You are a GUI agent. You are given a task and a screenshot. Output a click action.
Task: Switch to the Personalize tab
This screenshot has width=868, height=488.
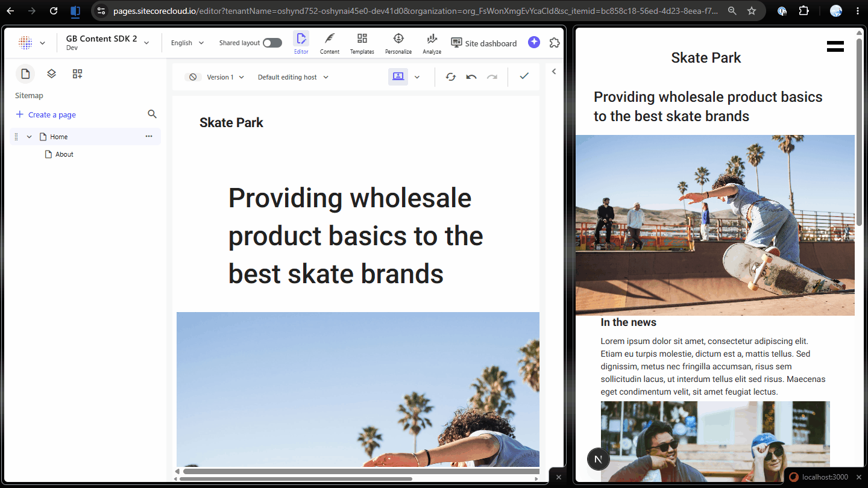398,43
